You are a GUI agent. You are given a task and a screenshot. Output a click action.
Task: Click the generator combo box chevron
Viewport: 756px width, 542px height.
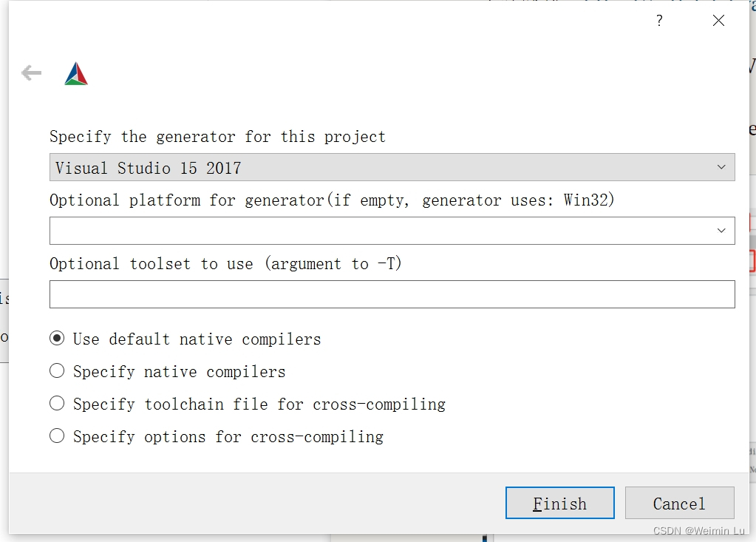pos(722,167)
